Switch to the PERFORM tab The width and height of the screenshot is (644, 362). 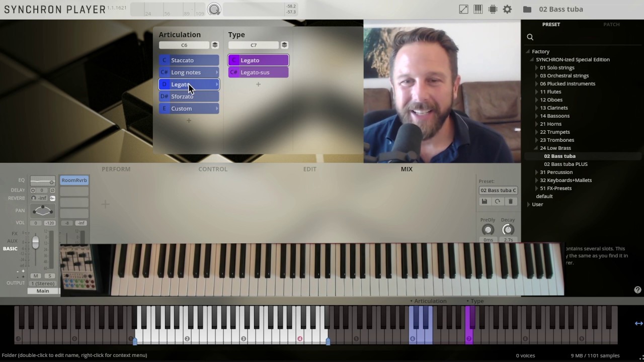116,169
